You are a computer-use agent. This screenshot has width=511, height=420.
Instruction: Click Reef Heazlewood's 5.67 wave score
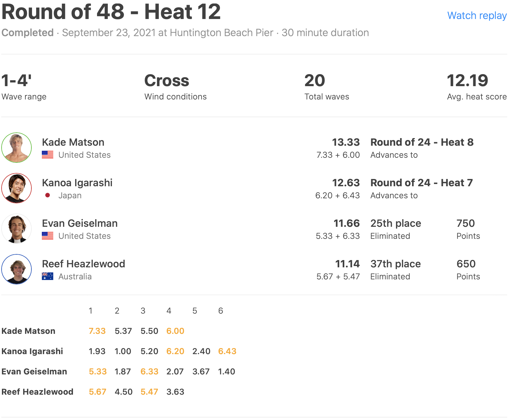coord(97,392)
